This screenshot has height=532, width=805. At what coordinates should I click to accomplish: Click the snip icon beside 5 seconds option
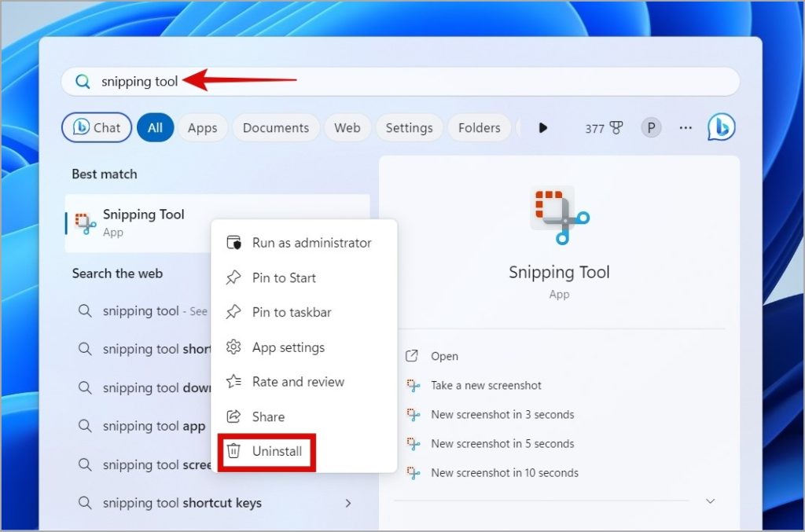click(x=413, y=444)
